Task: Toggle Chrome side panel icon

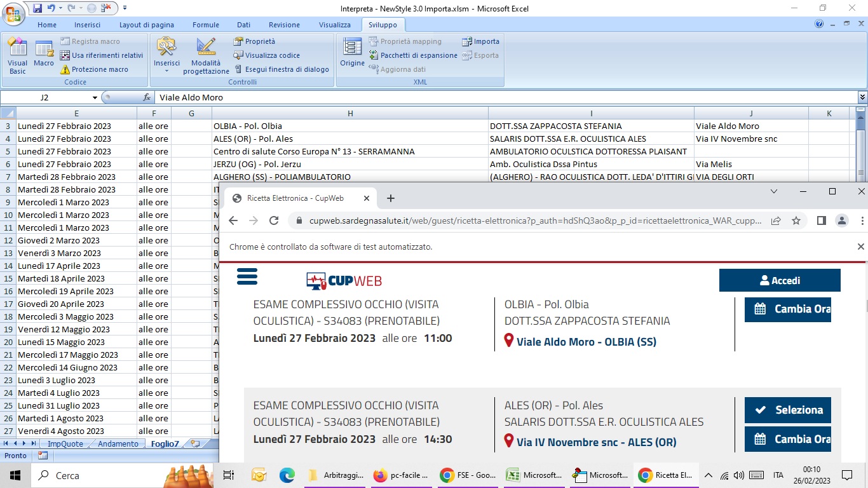Action: 821,220
